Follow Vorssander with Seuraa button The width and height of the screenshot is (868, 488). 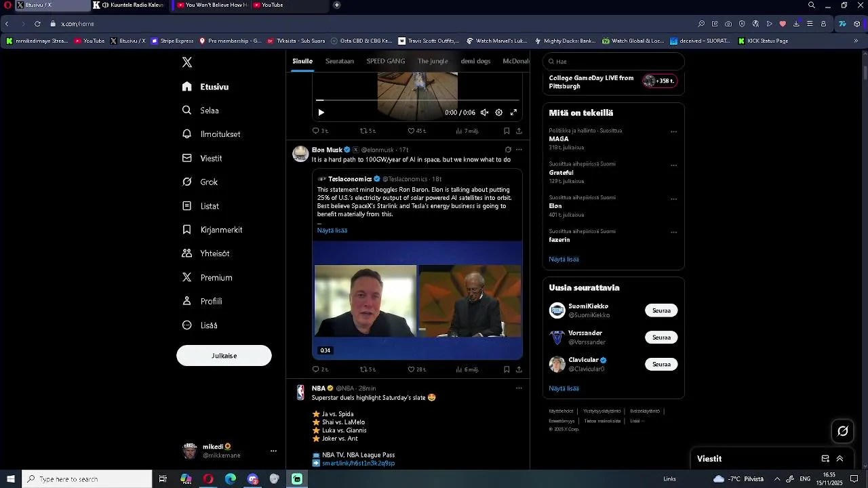(661, 338)
